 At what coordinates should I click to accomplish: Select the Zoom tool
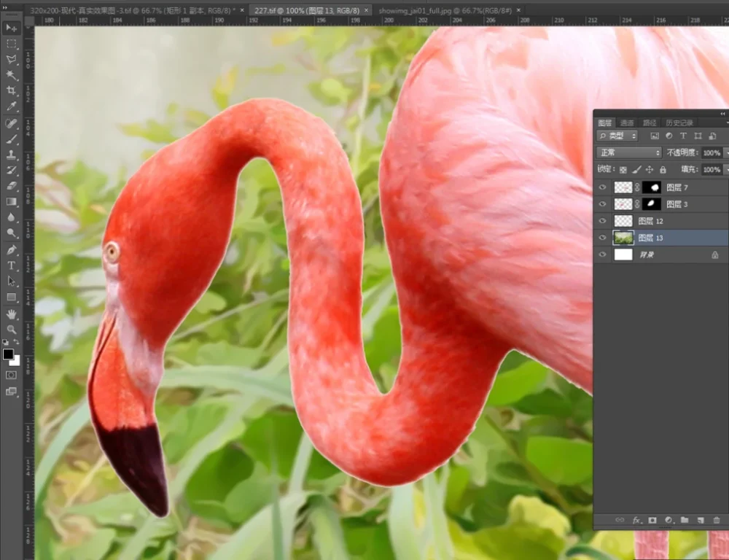pos(12,330)
